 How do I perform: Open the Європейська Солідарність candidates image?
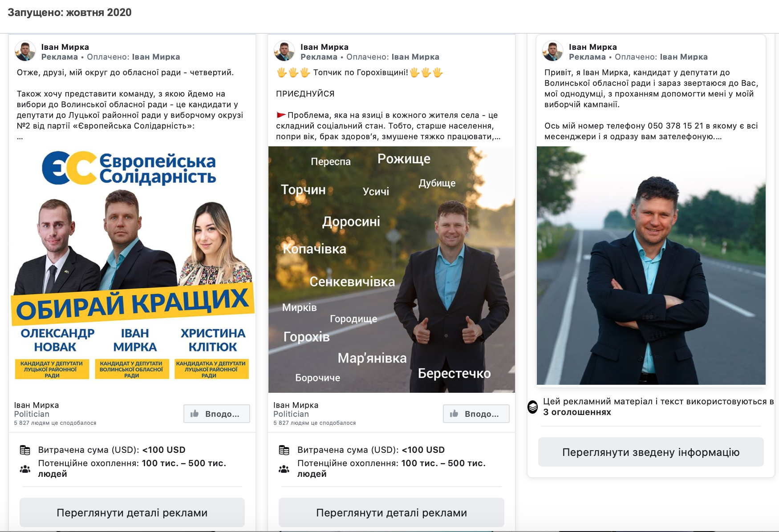132,267
